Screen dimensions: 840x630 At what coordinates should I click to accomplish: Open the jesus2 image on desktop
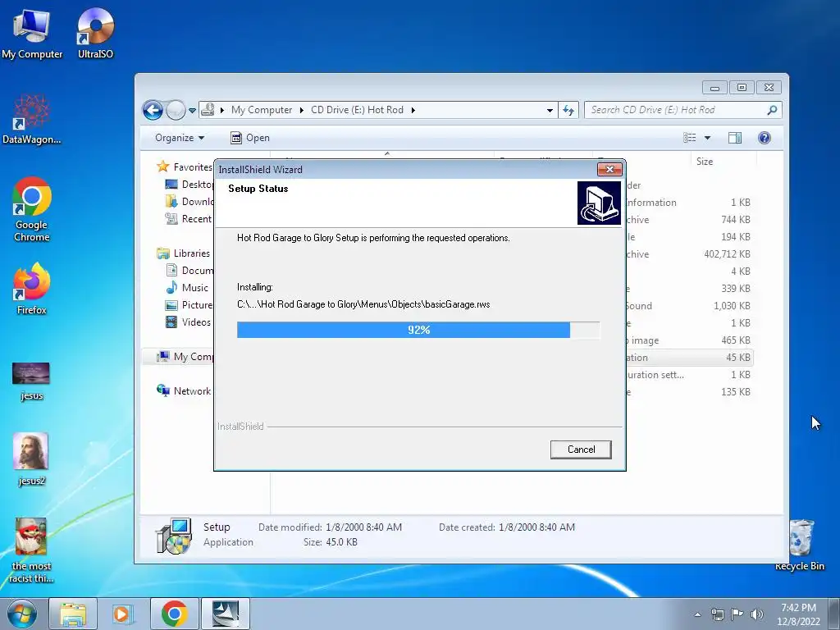[x=32, y=459]
